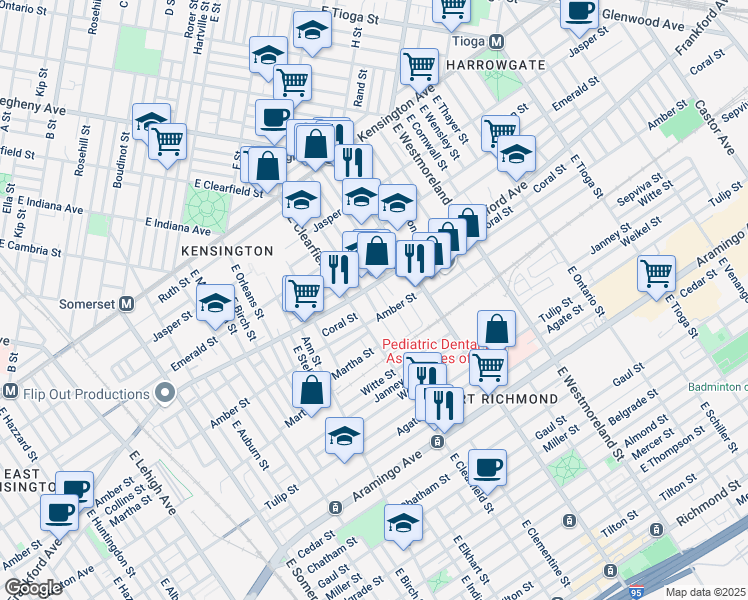Click the Aramingo Ave street label near Tulip St
This screenshot has height=600, width=748.
coord(387,475)
